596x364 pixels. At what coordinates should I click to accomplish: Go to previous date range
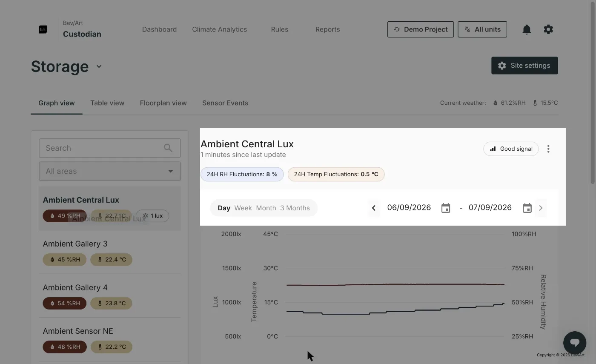coord(374,208)
